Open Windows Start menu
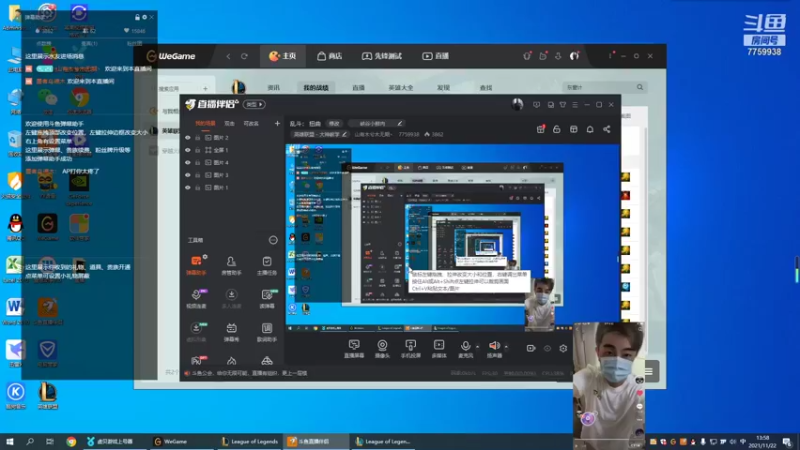 click(x=10, y=441)
